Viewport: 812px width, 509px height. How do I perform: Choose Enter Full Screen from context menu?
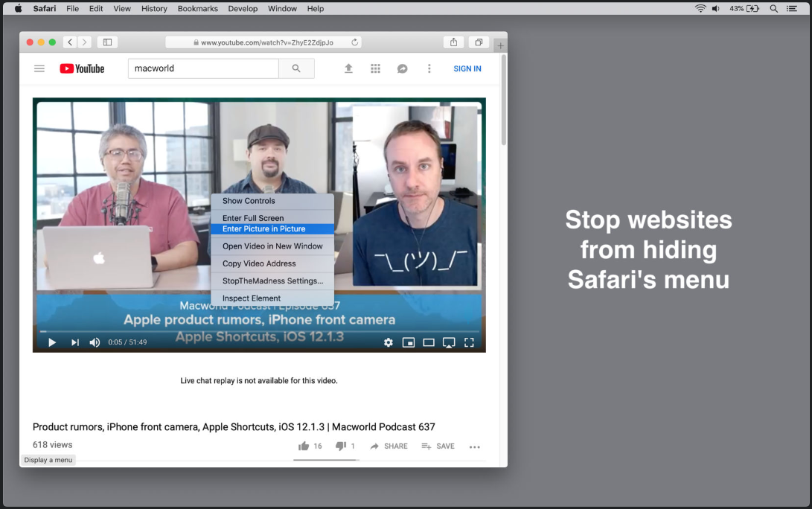(x=272, y=218)
